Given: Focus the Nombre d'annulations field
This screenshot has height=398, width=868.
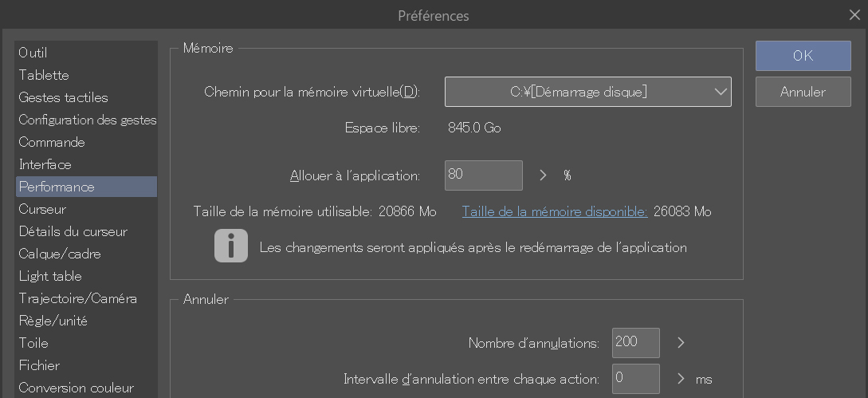Looking at the screenshot, I should pyautogui.click(x=635, y=343).
